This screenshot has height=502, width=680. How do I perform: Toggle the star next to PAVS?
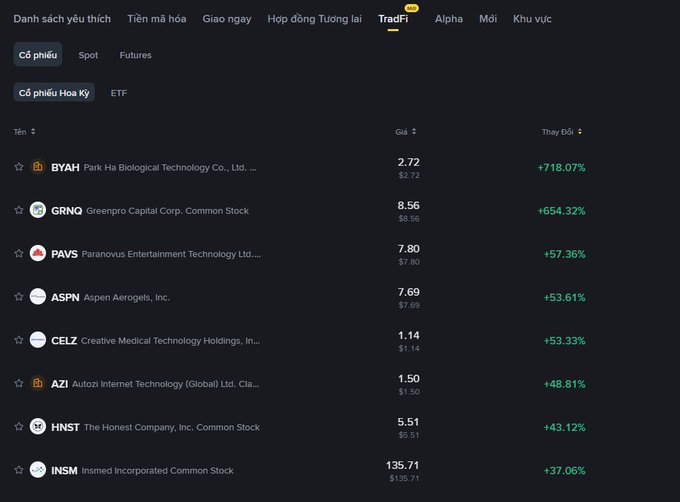click(x=19, y=254)
